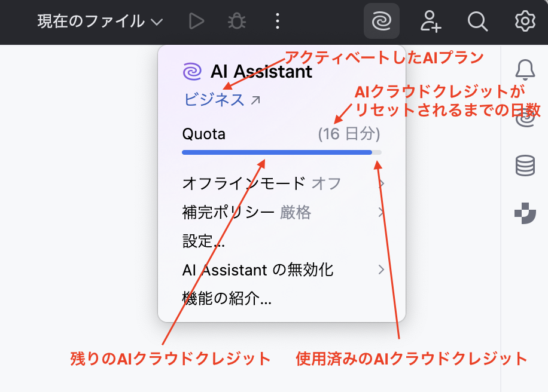Click the AI Assistant popup title
This screenshot has height=392, width=548.
coord(261,72)
